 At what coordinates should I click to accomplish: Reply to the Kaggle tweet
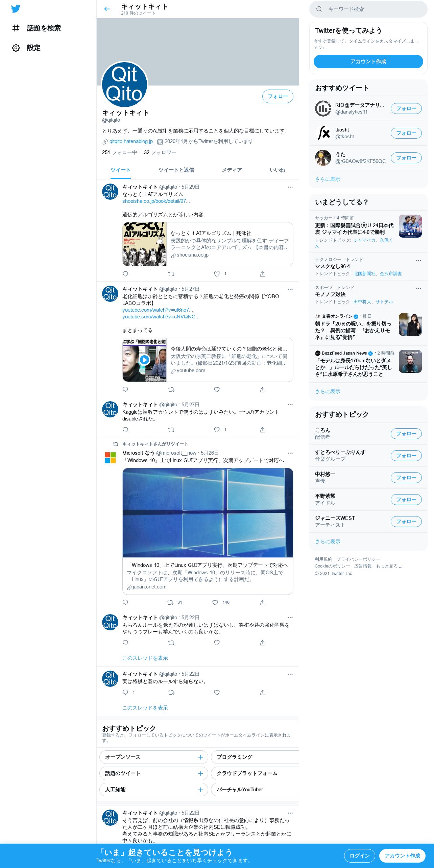pos(125,430)
